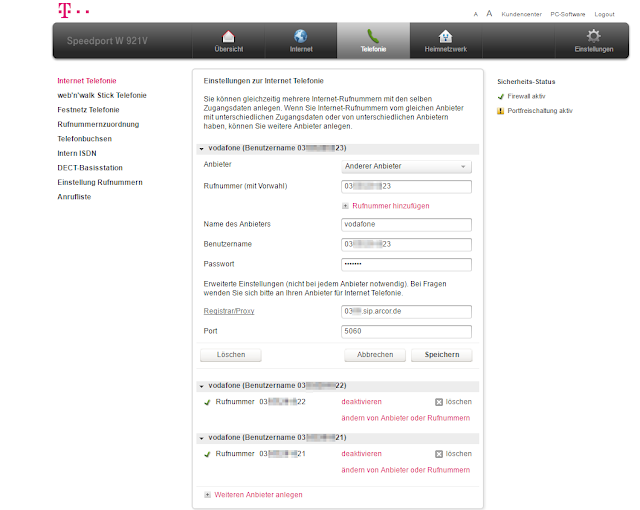The height and width of the screenshot is (510, 640).
Task: Click löschen text for number ending 21
Action: (459, 454)
